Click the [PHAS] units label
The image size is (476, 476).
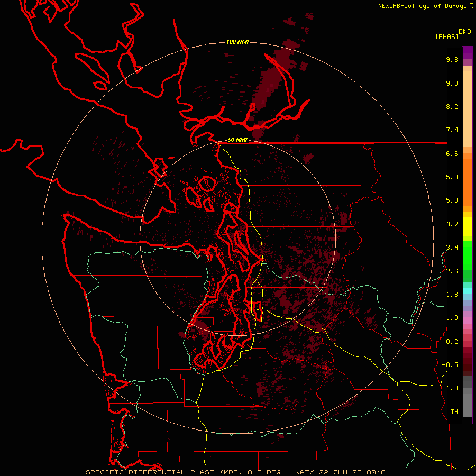447,37
